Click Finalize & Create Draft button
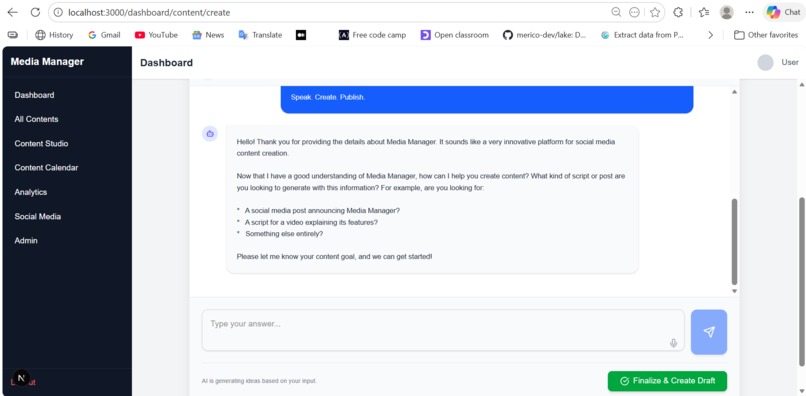Screen dimensions: 806x396 [667, 381]
